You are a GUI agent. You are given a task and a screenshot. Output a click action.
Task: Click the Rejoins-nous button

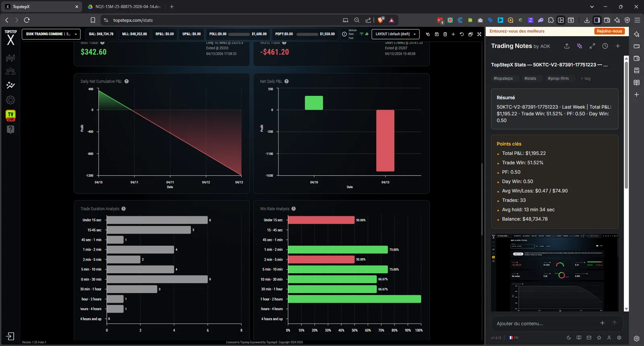click(x=609, y=31)
